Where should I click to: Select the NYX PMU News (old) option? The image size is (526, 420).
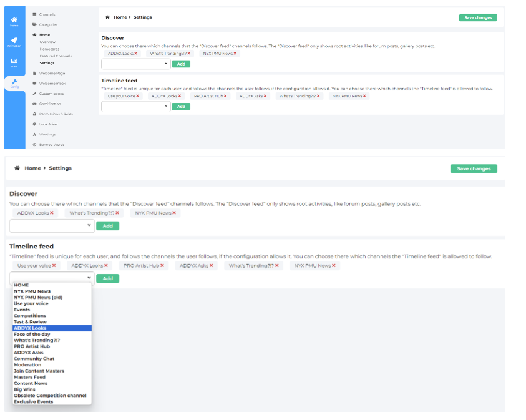click(x=37, y=298)
